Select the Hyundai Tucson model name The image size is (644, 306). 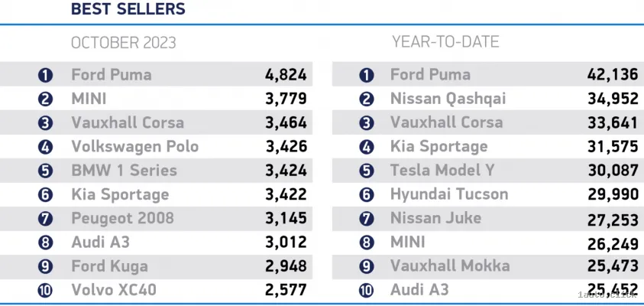point(448,194)
